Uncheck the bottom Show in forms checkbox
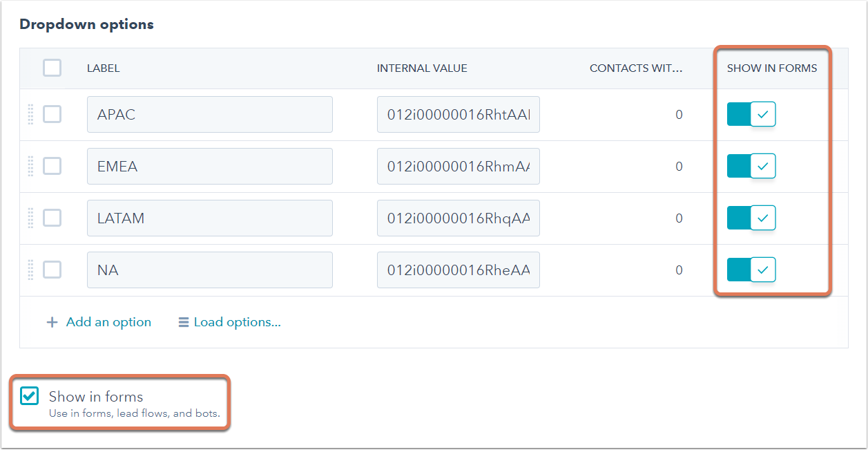 click(x=30, y=396)
